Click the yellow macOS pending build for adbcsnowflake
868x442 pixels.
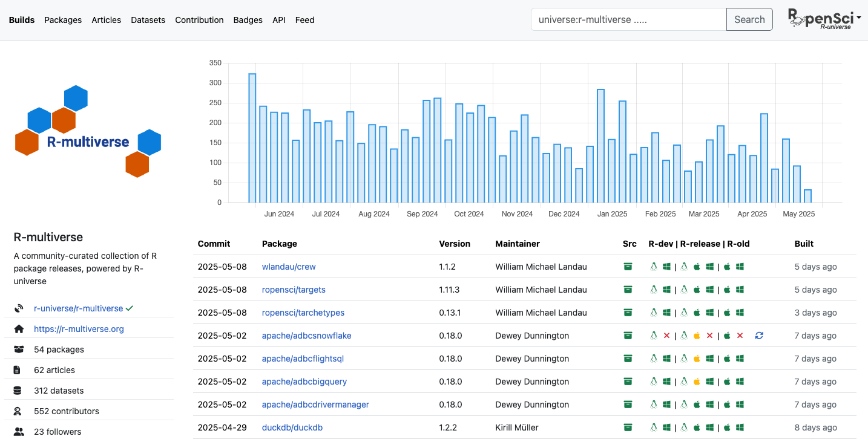[696, 335]
